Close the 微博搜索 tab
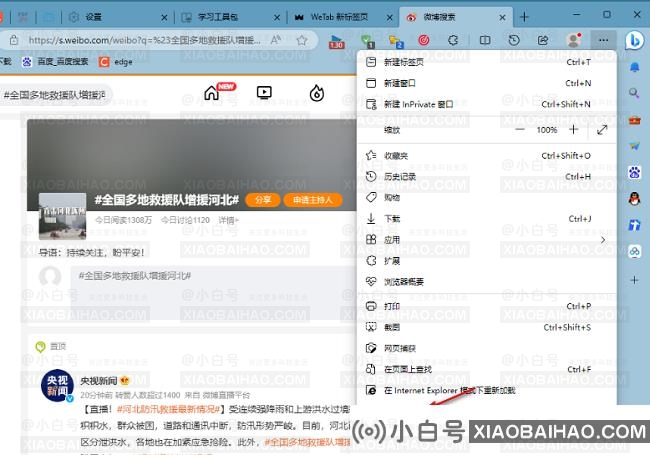Image resolution: width=650 pixels, height=455 pixels. point(502,17)
